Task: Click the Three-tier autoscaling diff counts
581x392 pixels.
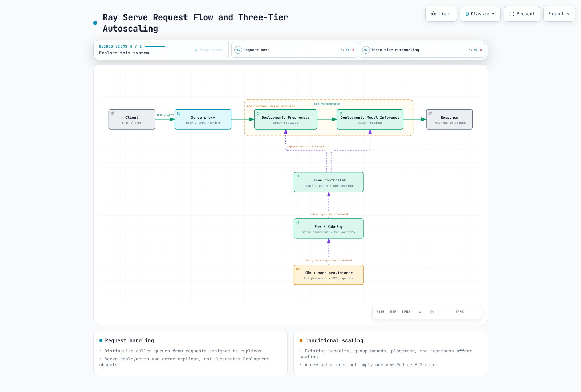Action: (475, 50)
